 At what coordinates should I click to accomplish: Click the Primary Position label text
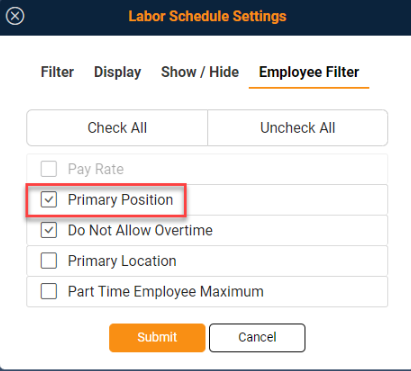tap(120, 200)
